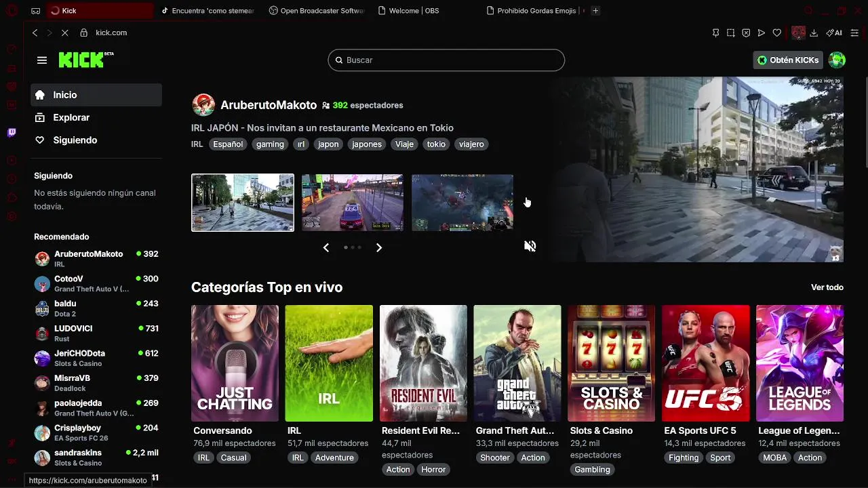868x488 pixels.
Task: Open the Grand Theft Auto V category card
Action: pos(517,363)
